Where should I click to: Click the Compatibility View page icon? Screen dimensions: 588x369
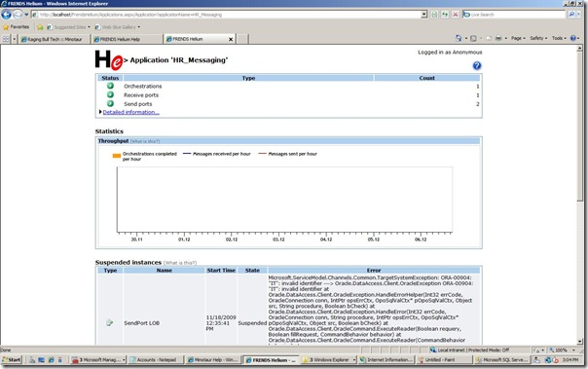tap(434, 15)
